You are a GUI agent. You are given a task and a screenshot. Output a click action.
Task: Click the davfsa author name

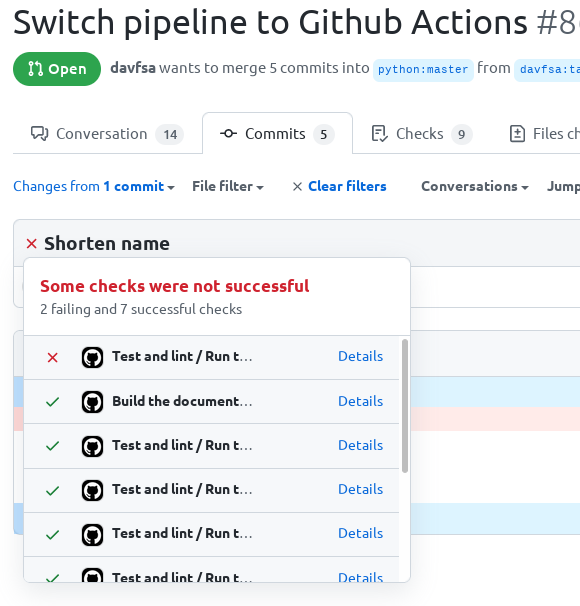coord(133,68)
